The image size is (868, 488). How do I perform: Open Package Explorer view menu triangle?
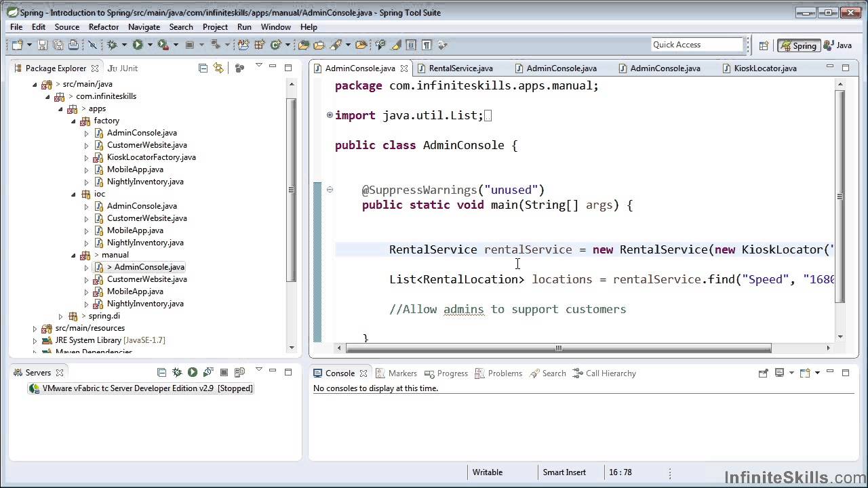coord(258,66)
